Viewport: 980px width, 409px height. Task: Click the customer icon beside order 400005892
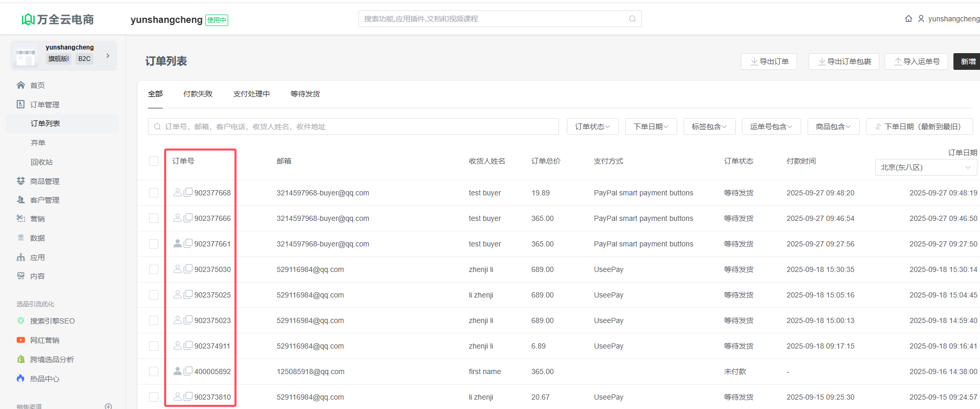pos(177,371)
